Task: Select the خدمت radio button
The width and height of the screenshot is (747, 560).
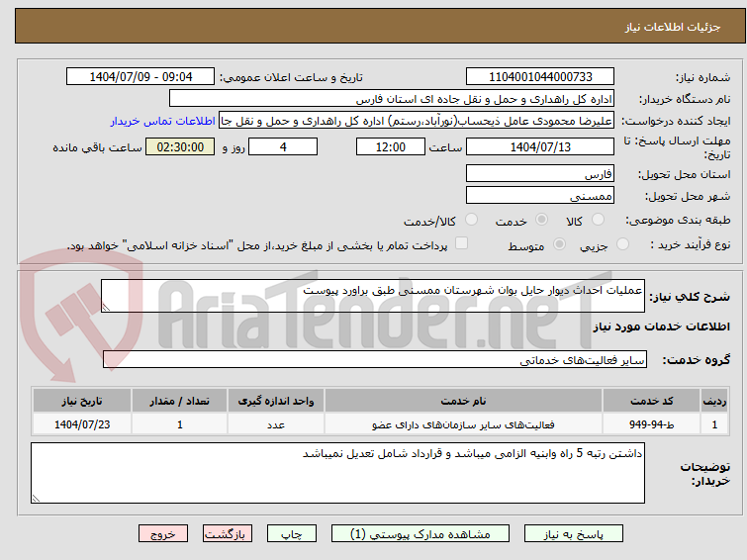Action: click(x=541, y=220)
